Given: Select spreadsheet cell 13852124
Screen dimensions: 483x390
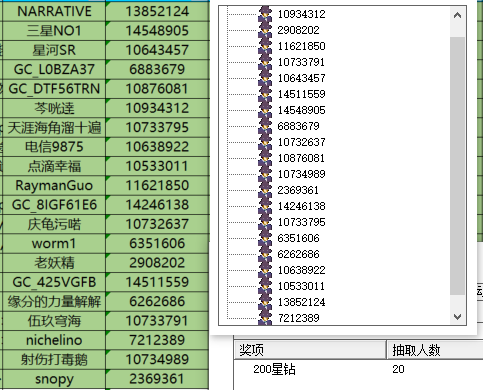Looking at the screenshot, I should (157, 12).
